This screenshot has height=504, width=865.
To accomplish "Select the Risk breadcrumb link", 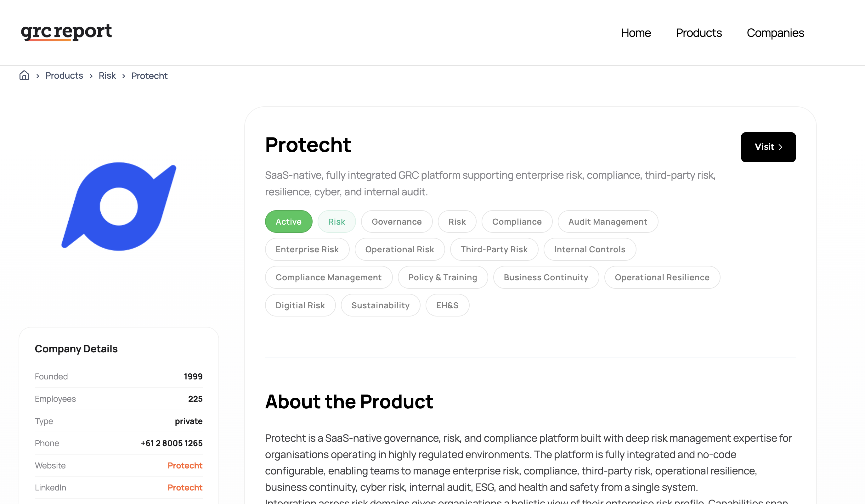I will (x=107, y=76).
